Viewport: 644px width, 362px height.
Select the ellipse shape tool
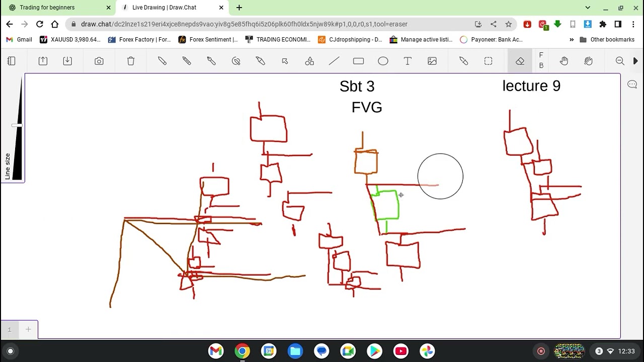(383, 61)
